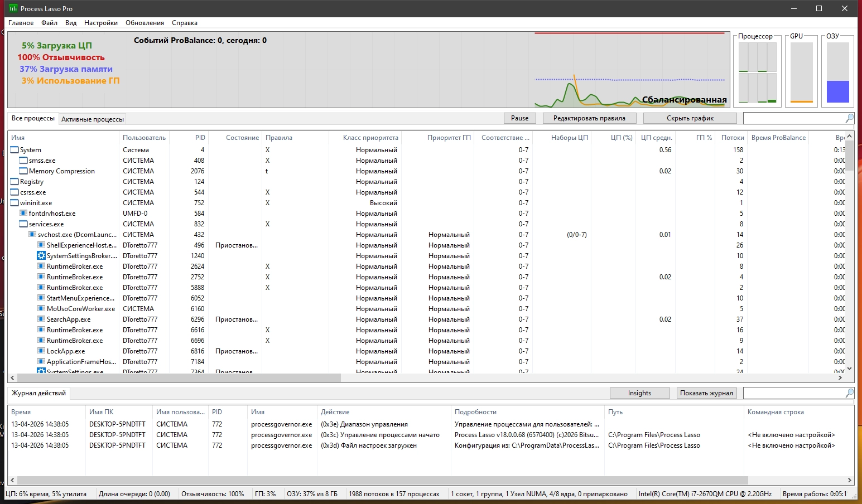Focus the process search input field

click(794, 118)
